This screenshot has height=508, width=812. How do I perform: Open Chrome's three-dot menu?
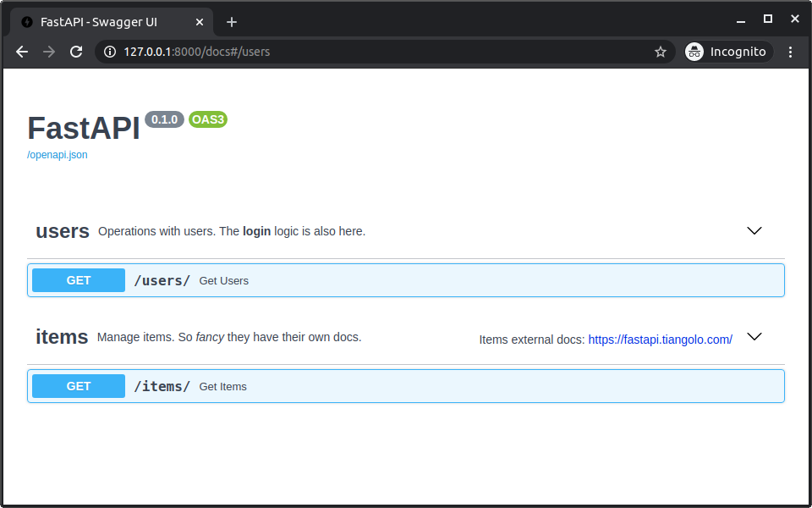(790, 52)
